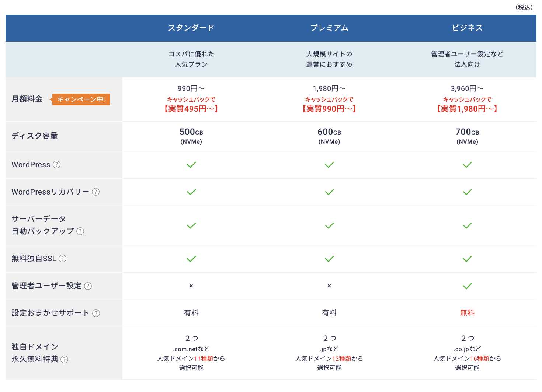Click the 16種類 domain count text
Viewport: 542px width, 392px height.
coord(479,358)
